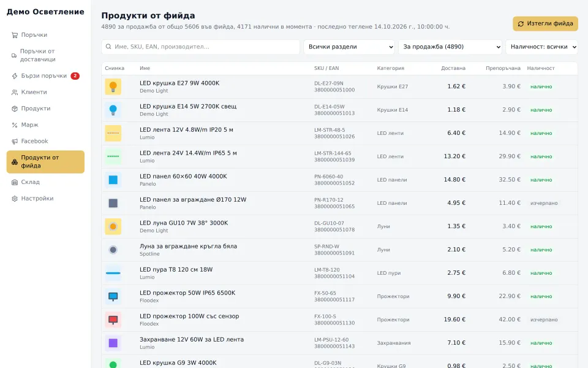This screenshot has height=368, width=588.
Task: Open thumbnail of Луна за вграждане кръгла бяла
Action: 113,250
